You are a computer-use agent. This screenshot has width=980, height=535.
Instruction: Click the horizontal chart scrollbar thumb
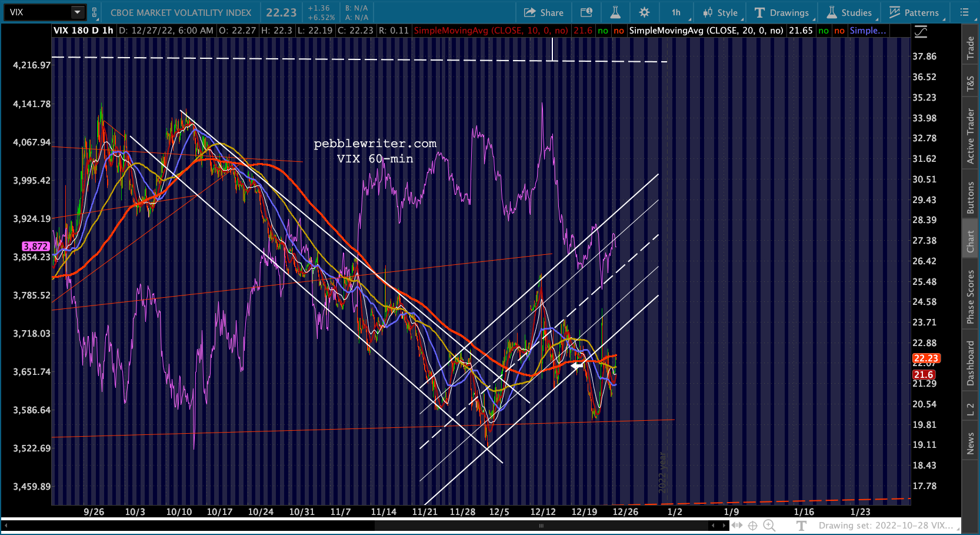tap(542, 526)
